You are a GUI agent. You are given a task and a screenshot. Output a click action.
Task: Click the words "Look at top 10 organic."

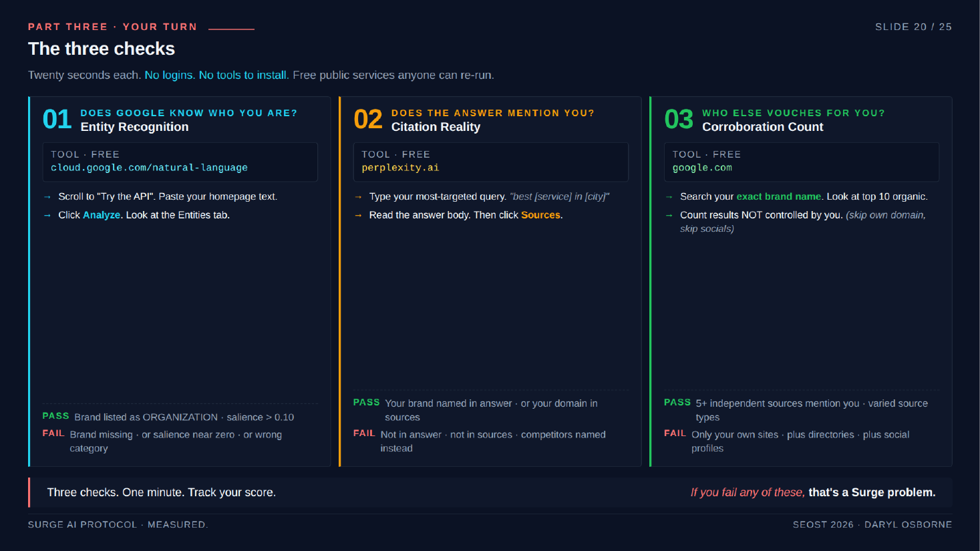click(877, 196)
